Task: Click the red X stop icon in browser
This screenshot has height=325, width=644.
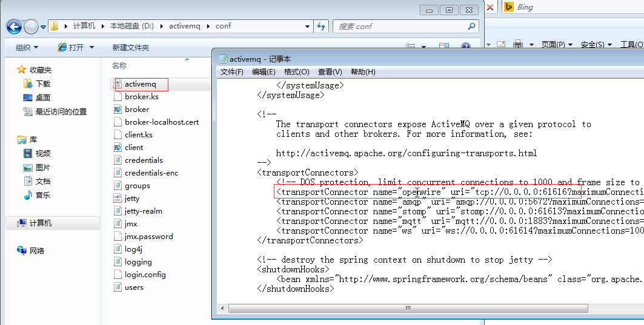Action: point(490,7)
